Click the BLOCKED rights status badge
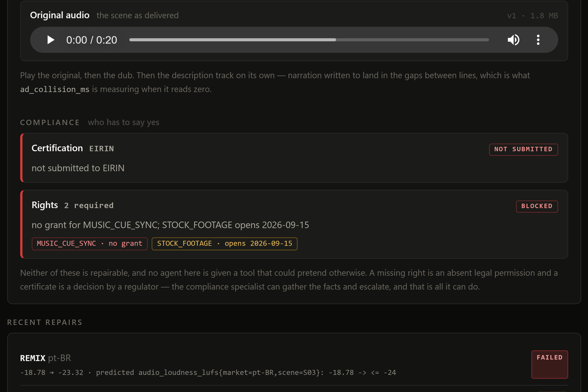Viewport: 588px width, 392px height. (x=537, y=206)
